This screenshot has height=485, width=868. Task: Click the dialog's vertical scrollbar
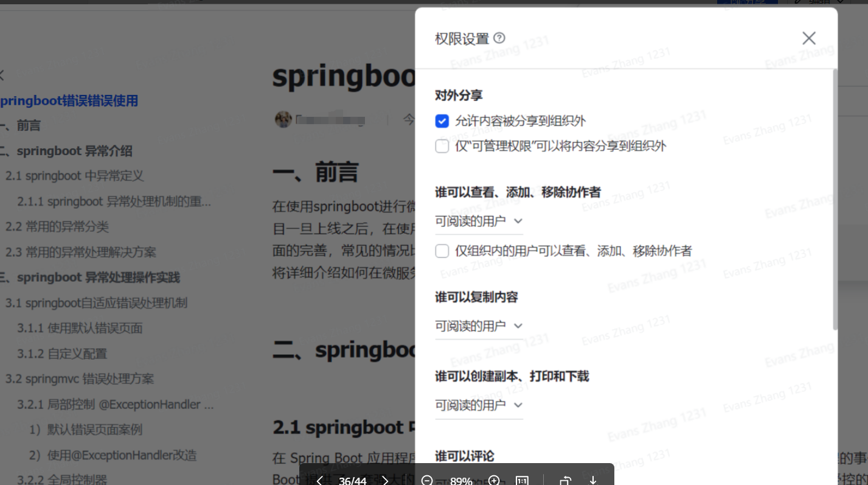point(835,200)
